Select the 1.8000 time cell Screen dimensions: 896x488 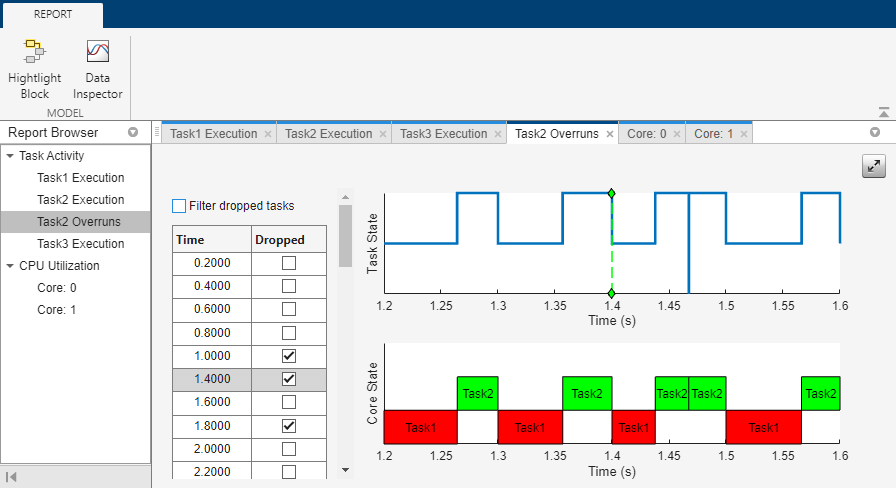(x=212, y=426)
